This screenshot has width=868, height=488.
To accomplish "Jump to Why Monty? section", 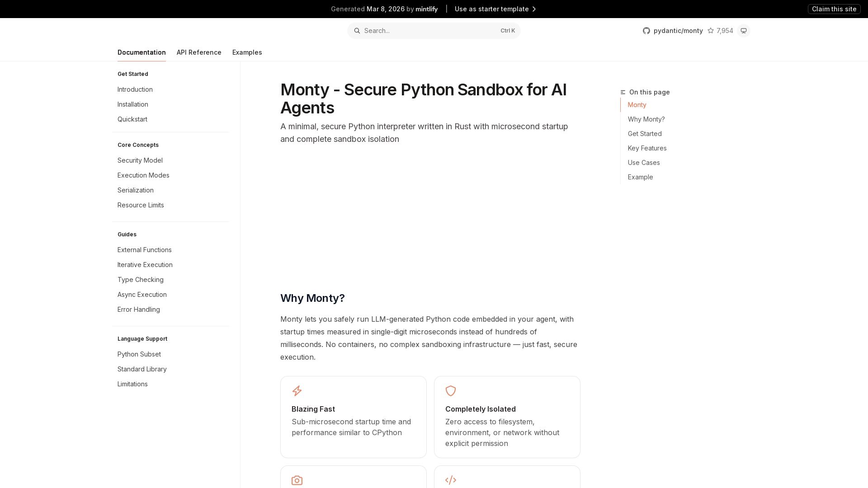I will (646, 119).
